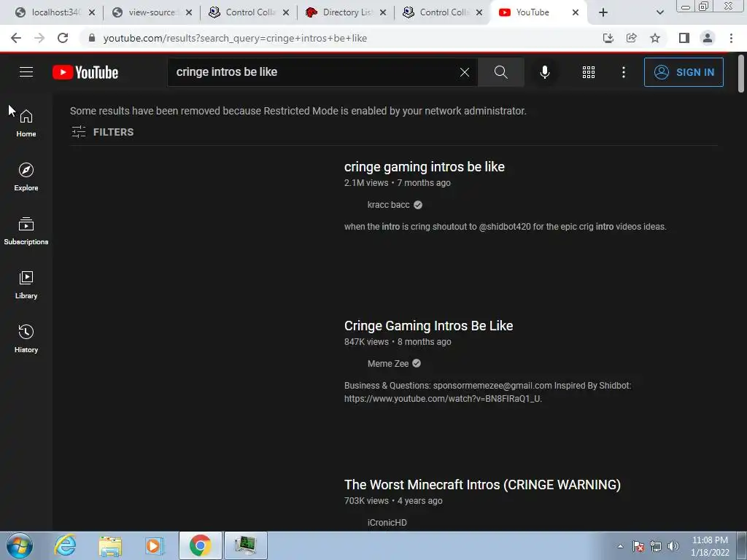The height and width of the screenshot is (560, 747).
Task: Go to Home in the sidebar
Action: (26, 122)
